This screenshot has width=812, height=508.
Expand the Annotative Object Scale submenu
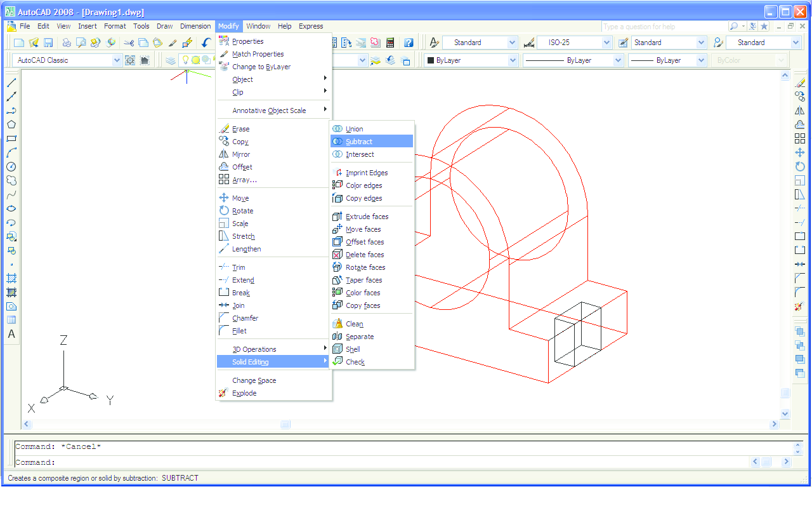coord(273,110)
